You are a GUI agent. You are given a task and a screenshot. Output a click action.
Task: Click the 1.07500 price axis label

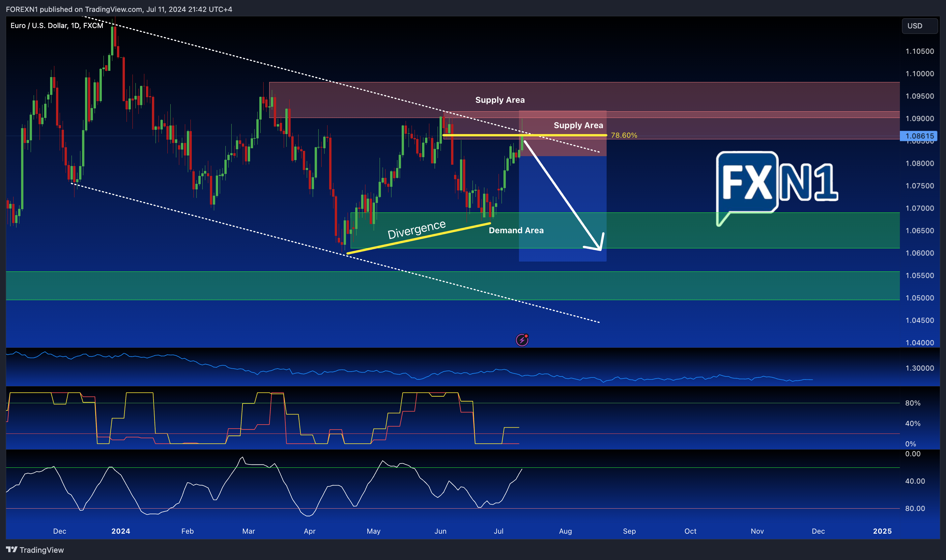[920, 186]
